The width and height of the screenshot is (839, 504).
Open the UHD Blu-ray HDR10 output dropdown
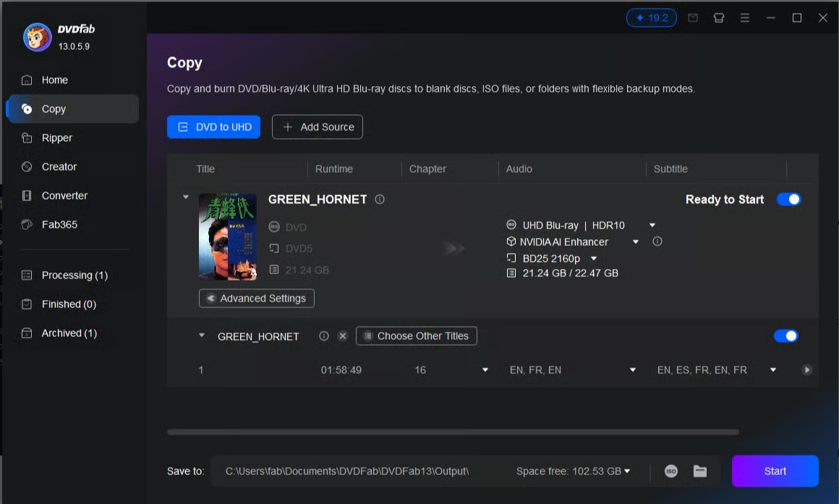tap(652, 226)
